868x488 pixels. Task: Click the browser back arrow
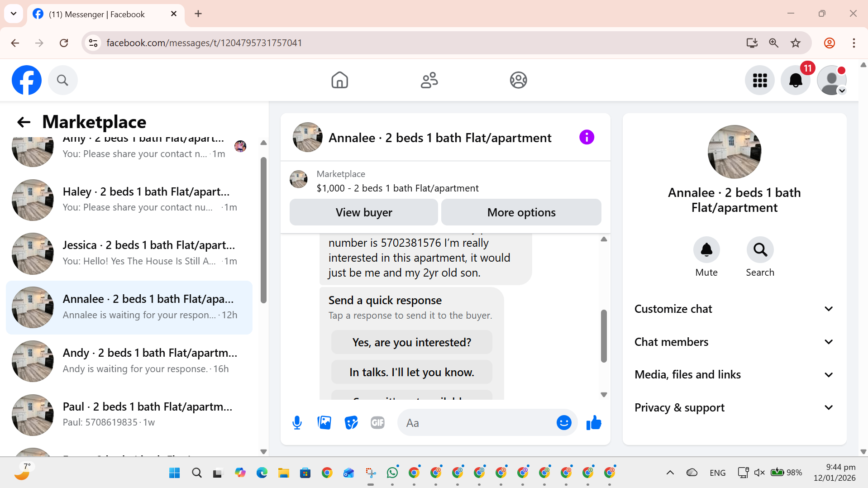(x=15, y=43)
